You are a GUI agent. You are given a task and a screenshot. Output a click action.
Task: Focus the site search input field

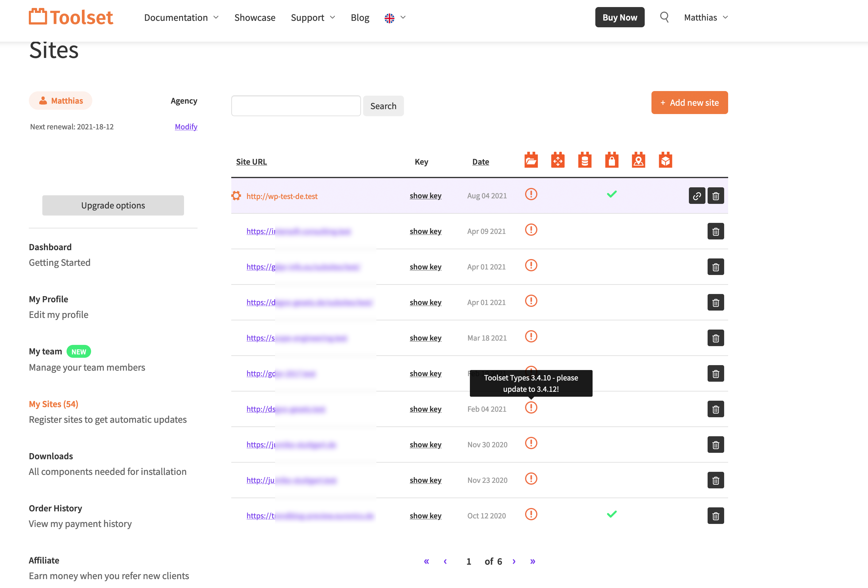tap(296, 106)
